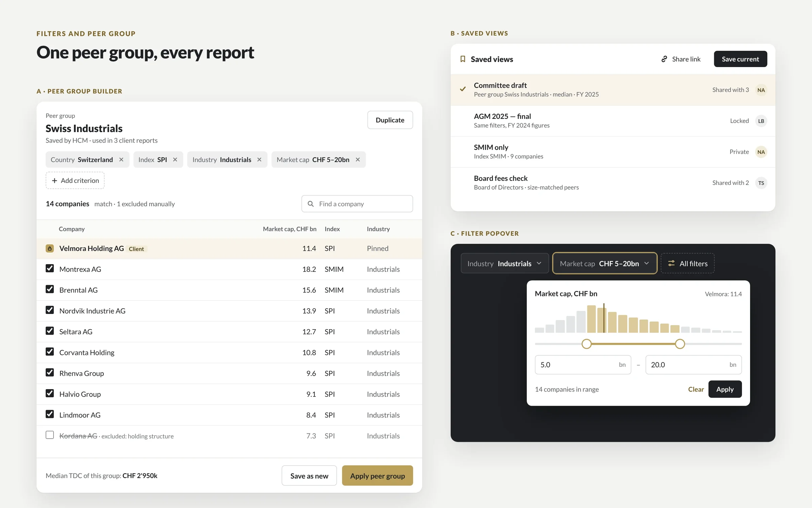Open the Industry Industrials dropdown
This screenshot has width=812, height=508.
coord(504,263)
